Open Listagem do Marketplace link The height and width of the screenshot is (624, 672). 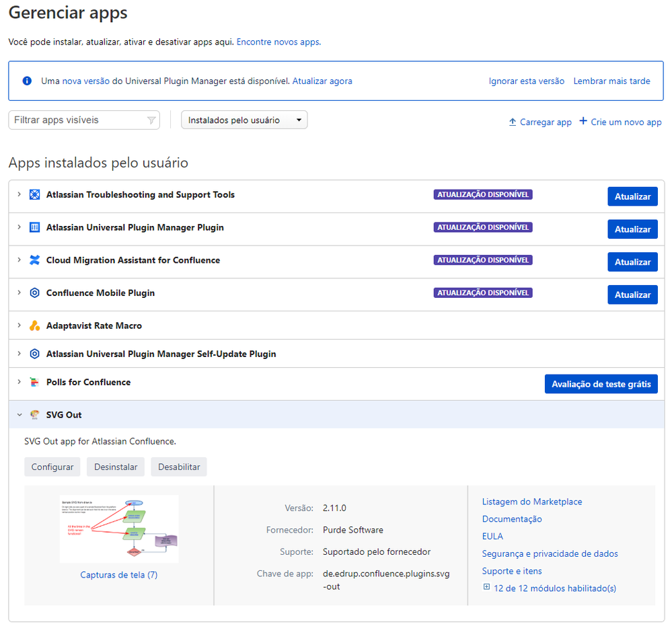tap(532, 502)
